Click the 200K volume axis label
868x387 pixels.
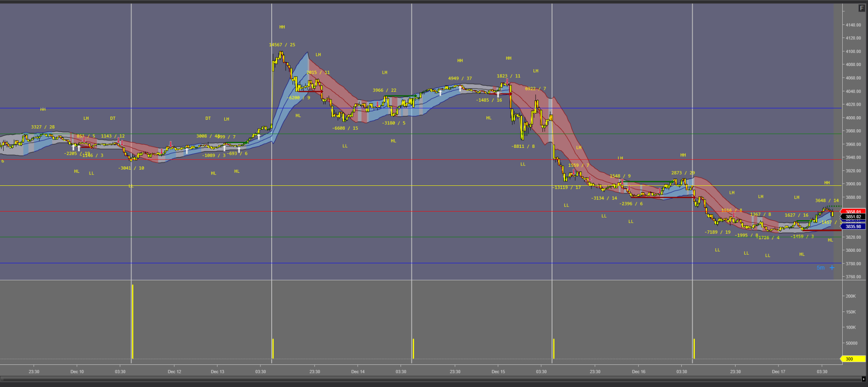(851, 296)
